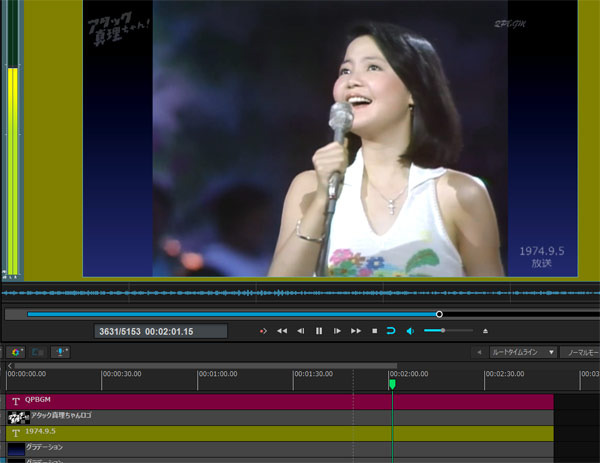The width and height of the screenshot is (600, 463).
Task: Click the seek bar position handle
Action: (439, 314)
